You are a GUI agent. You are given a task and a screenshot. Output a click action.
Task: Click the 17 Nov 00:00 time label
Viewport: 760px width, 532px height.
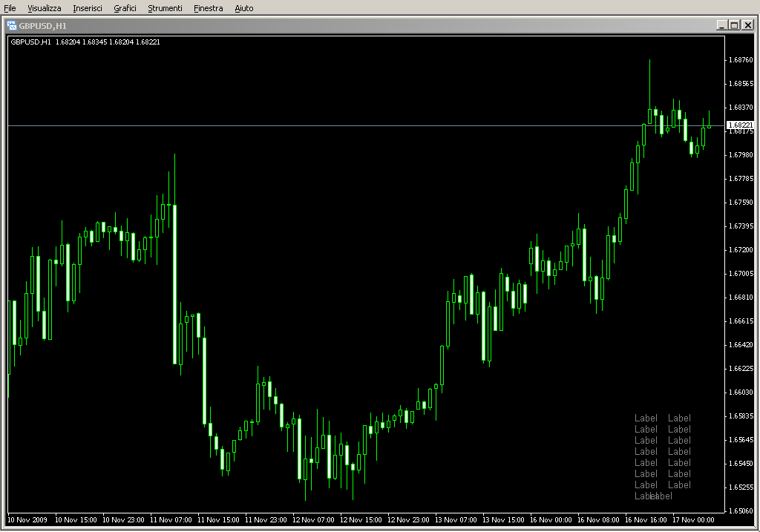[693, 520]
